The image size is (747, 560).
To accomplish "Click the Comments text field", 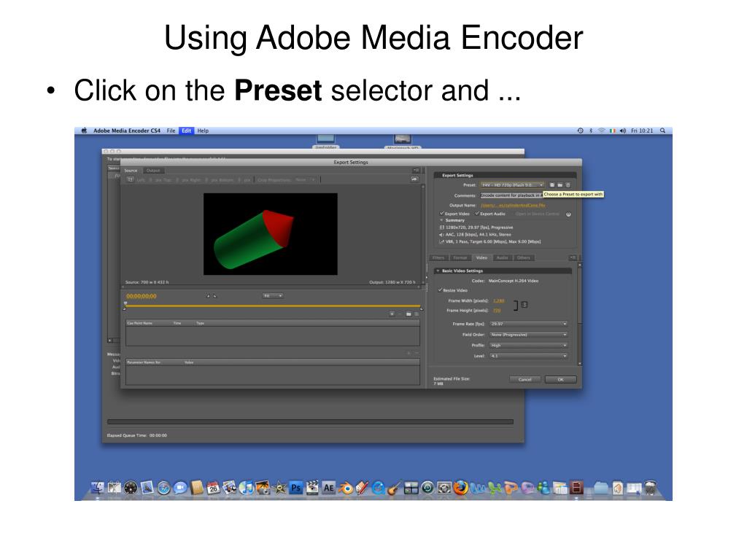I will tap(511, 195).
